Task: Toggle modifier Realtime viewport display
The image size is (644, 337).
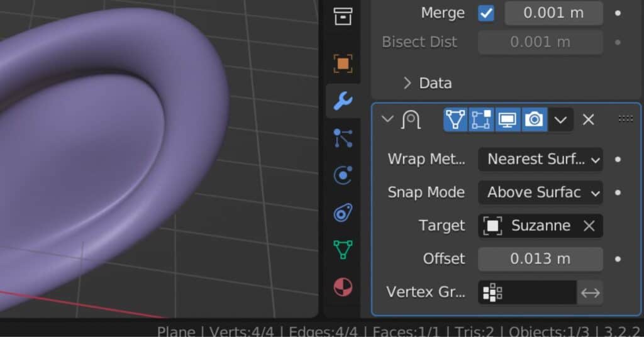Action: [x=508, y=120]
